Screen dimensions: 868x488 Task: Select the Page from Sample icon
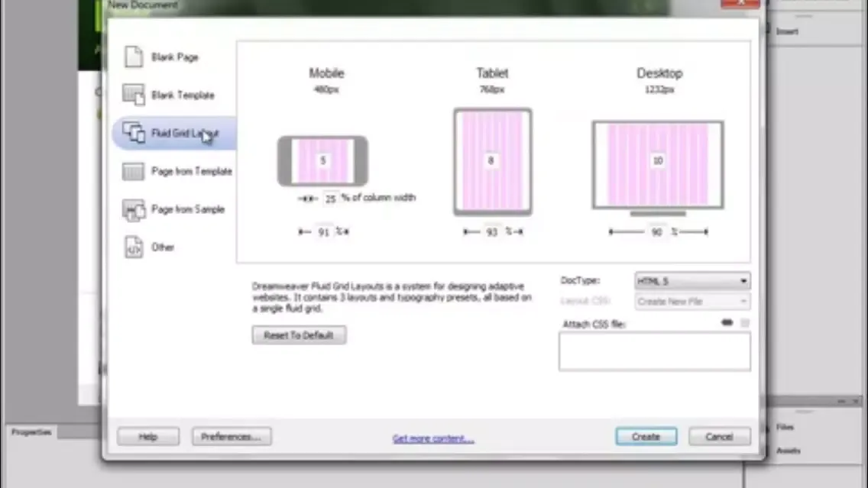134,209
